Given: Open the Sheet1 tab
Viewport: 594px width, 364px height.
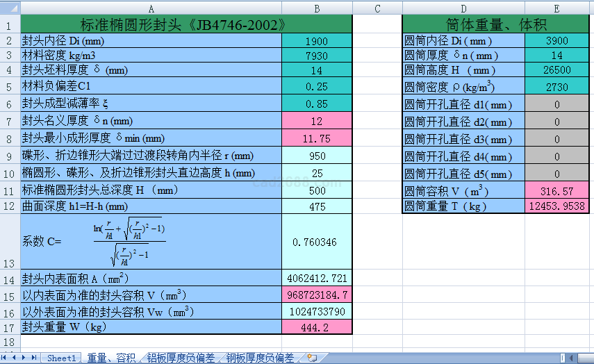Looking at the screenshot, I should (61, 358).
